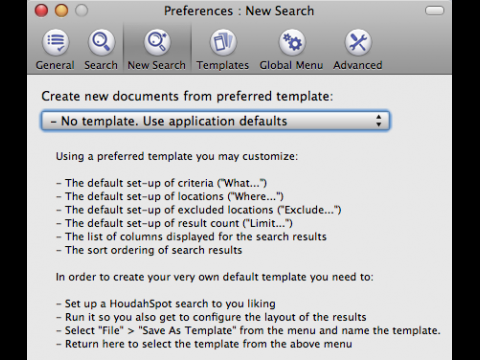
Task: Open the Global Menu gears icon
Action: click(x=292, y=43)
